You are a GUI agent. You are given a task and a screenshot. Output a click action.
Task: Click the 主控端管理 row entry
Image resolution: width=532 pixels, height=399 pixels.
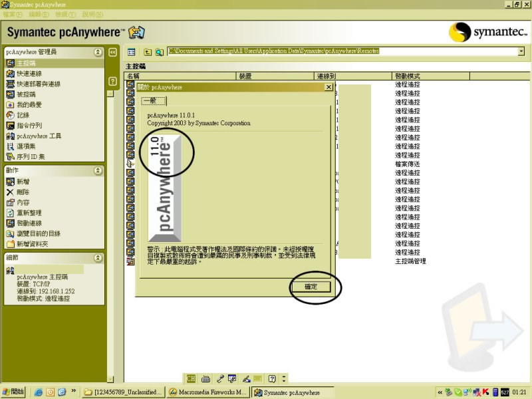410,261
